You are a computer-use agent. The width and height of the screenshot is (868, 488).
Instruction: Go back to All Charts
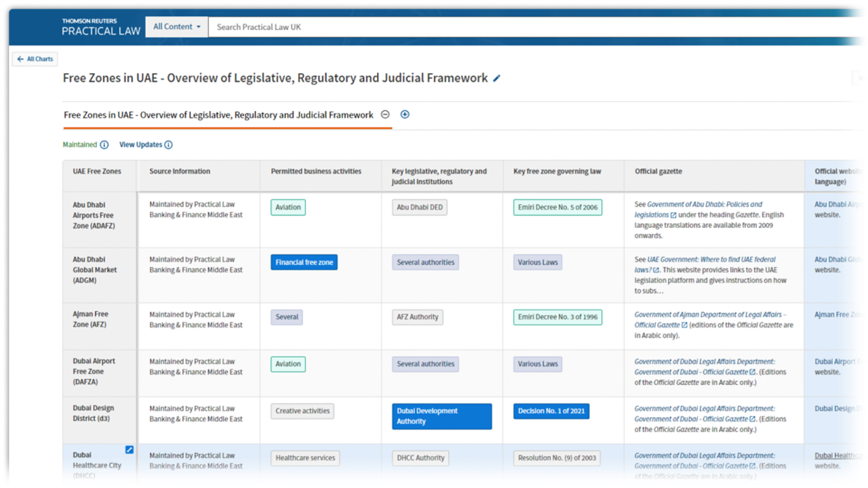click(x=35, y=59)
